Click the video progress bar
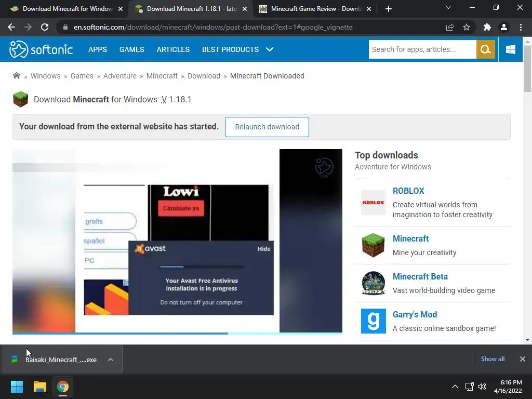The image size is (532, 399). click(x=177, y=334)
